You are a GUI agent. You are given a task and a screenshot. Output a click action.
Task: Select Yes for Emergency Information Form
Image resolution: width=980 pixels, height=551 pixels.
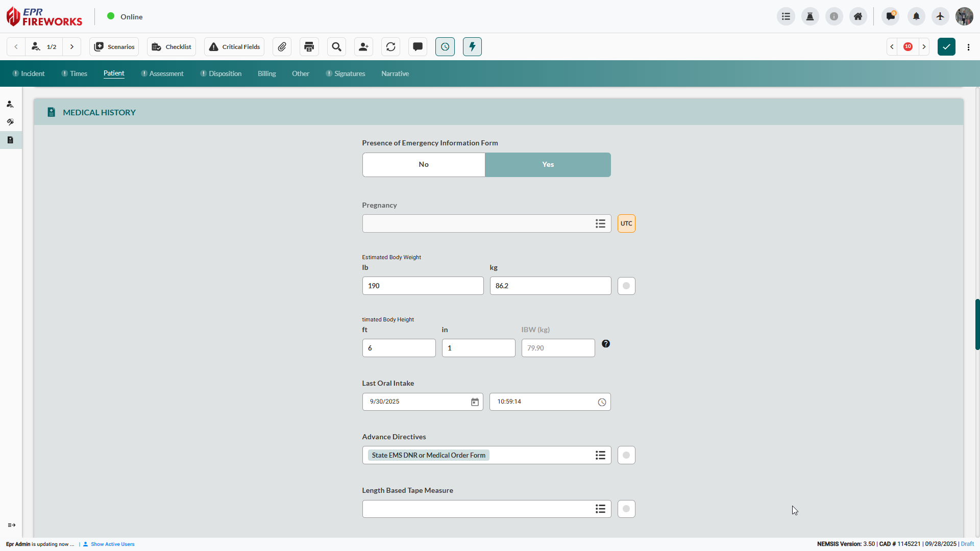pyautogui.click(x=548, y=165)
